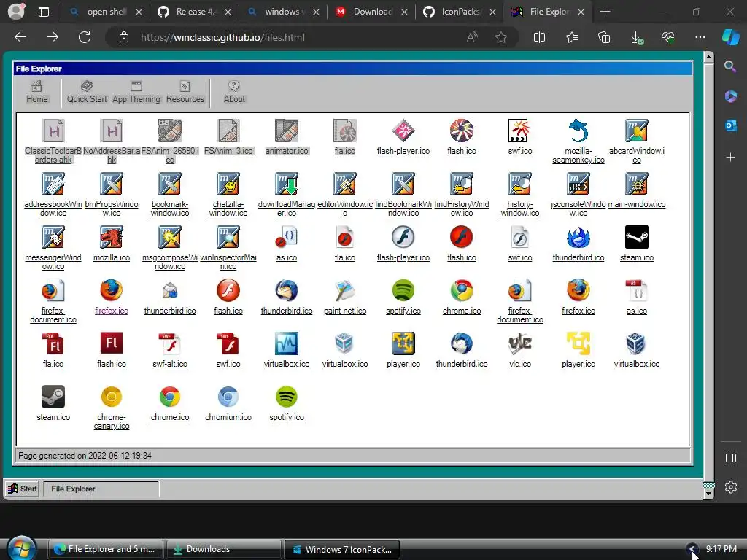The image size is (747, 560).
Task: Toggle split screen view
Action: [539, 37]
